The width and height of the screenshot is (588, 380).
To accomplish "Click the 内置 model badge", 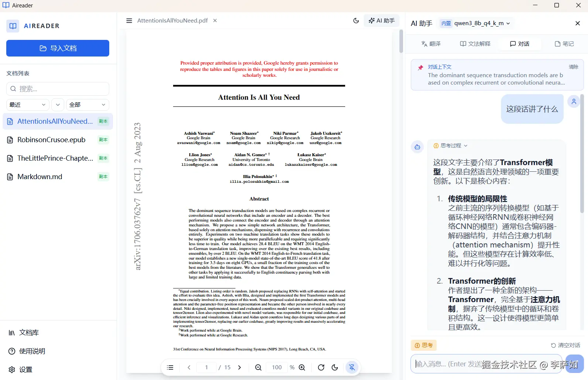I will click(446, 23).
